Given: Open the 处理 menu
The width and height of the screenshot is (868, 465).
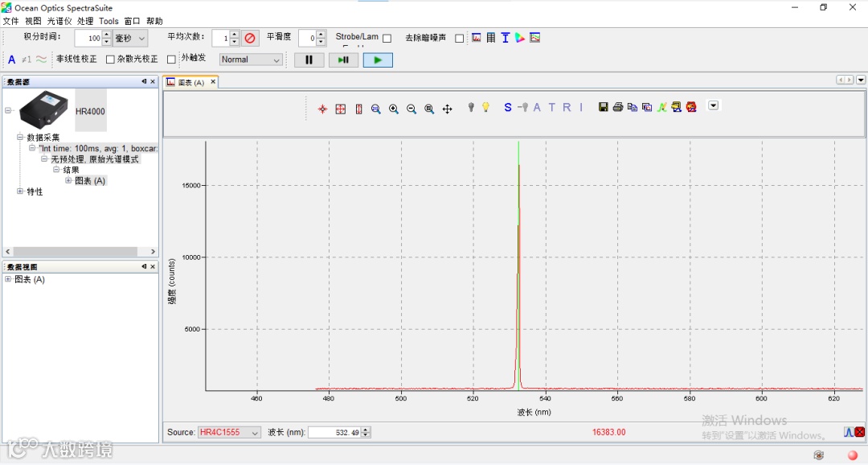Looking at the screenshot, I should click(85, 21).
